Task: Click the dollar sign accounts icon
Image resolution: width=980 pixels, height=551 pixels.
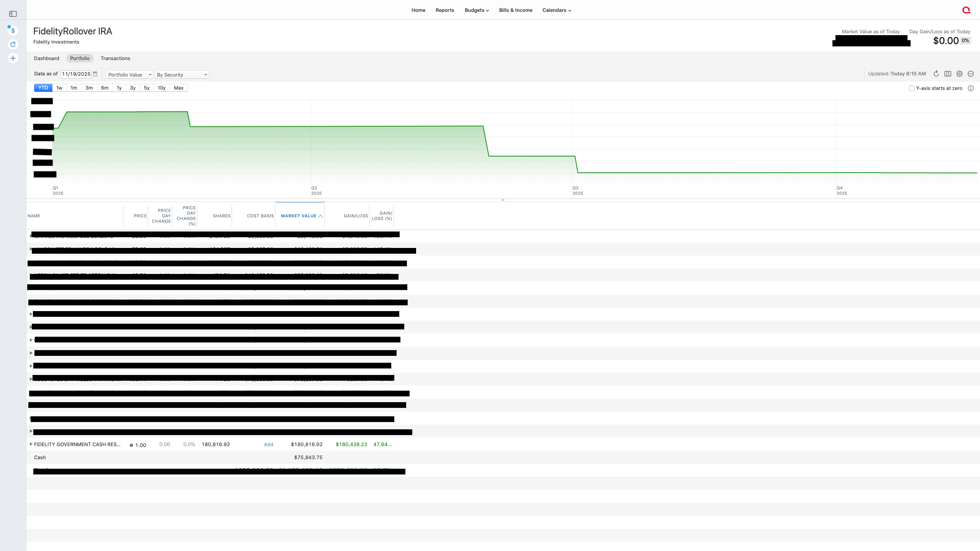Action: pos(13,31)
